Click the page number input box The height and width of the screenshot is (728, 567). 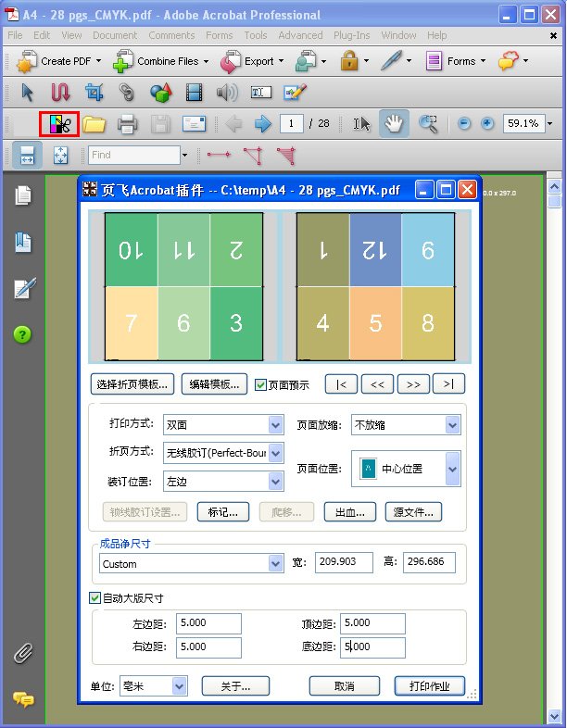291,124
